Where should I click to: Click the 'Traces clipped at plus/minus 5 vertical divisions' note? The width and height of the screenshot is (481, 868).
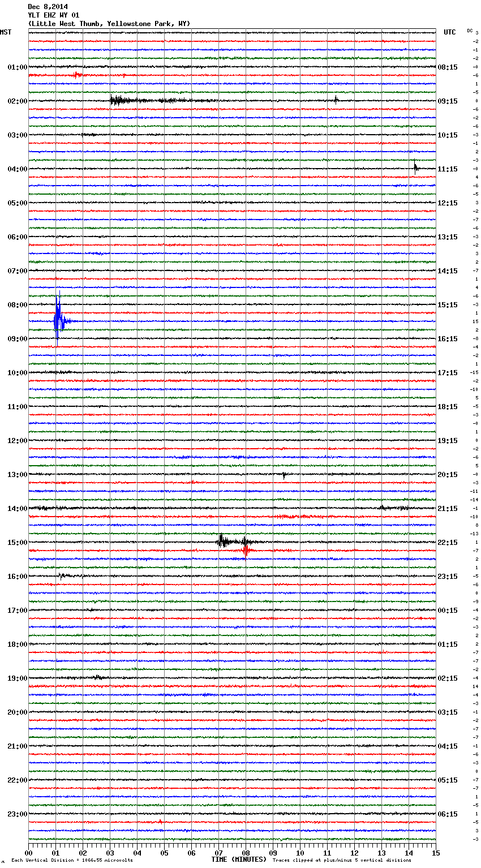point(342,861)
